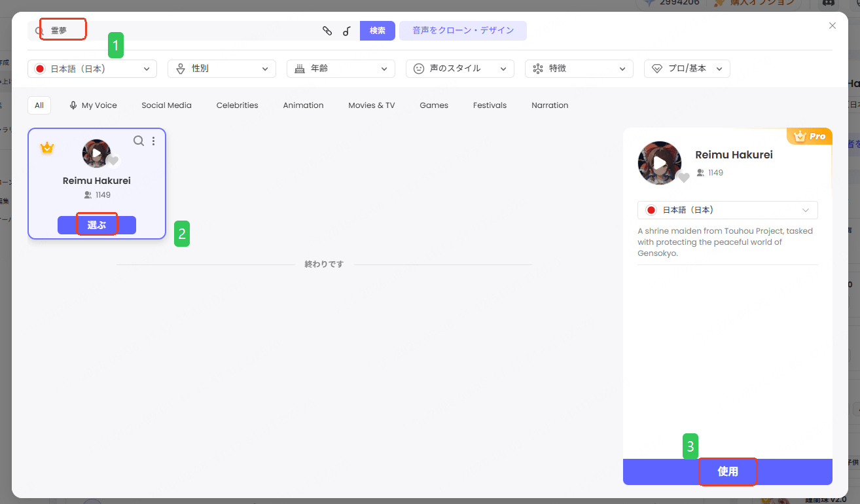This screenshot has width=860, height=504.
Task: Click the Japan flag in language filter
Action: pos(40,69)
